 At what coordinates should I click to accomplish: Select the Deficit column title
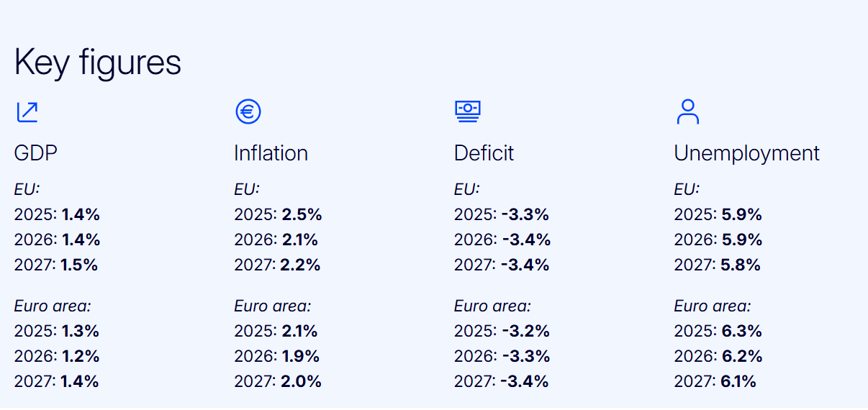pos(484,153)
